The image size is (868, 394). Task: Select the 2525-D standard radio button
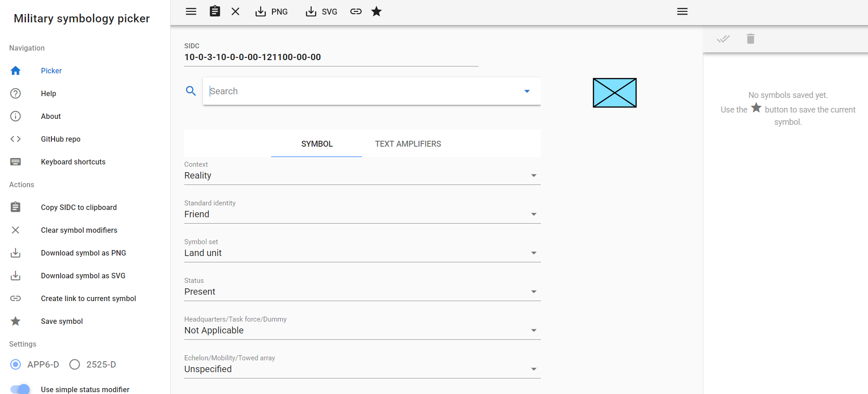[75, 364]
